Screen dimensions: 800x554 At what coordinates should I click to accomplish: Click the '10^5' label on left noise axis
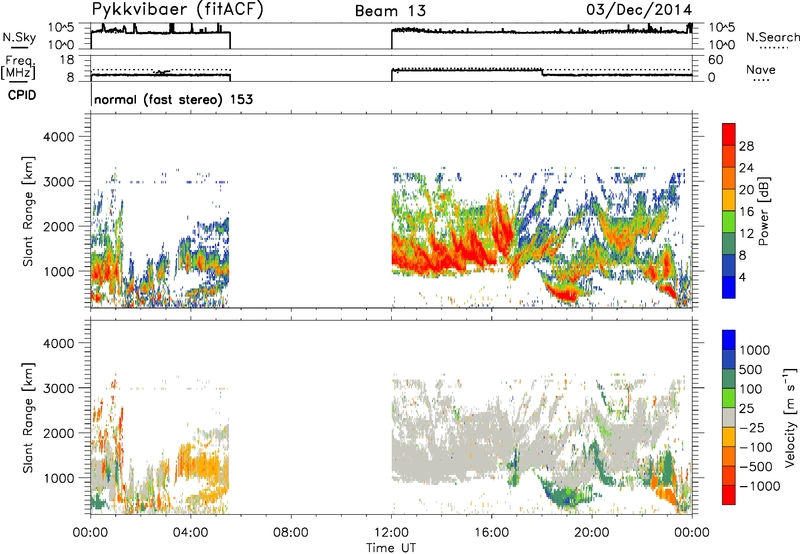click(61, 27)
